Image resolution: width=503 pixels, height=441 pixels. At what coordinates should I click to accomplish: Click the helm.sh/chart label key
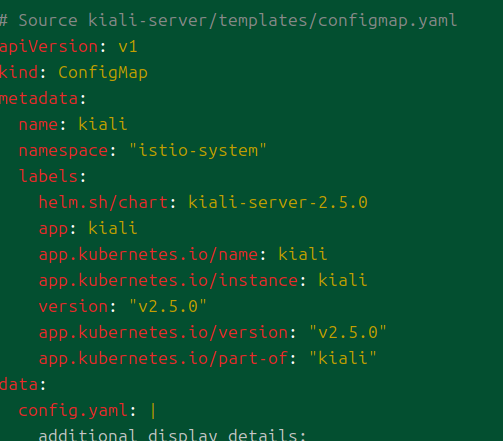[104, 202]
